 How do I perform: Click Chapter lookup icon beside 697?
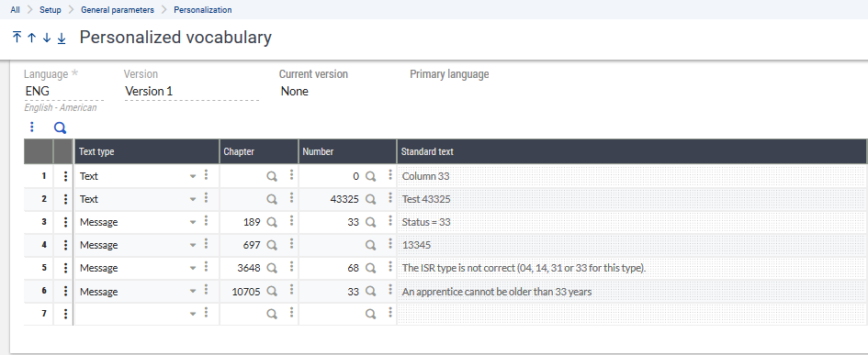tap(272, 245)
